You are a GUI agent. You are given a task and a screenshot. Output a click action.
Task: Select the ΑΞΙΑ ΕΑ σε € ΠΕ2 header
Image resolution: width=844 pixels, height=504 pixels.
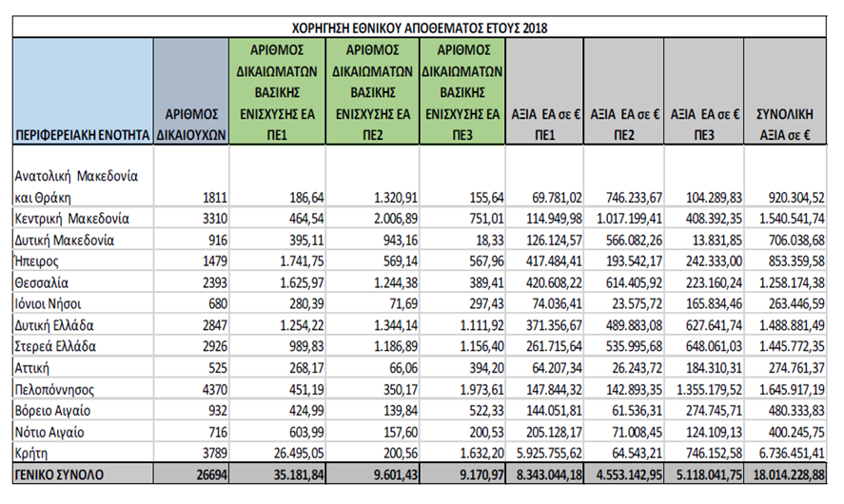624,124
